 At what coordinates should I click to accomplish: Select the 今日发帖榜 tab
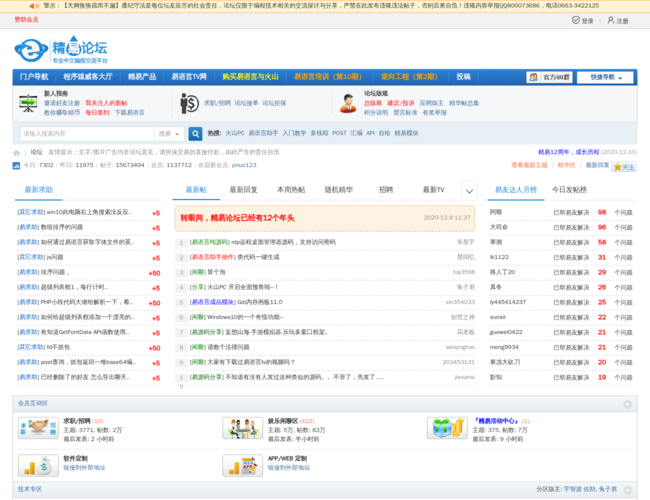tap(569, 189)
